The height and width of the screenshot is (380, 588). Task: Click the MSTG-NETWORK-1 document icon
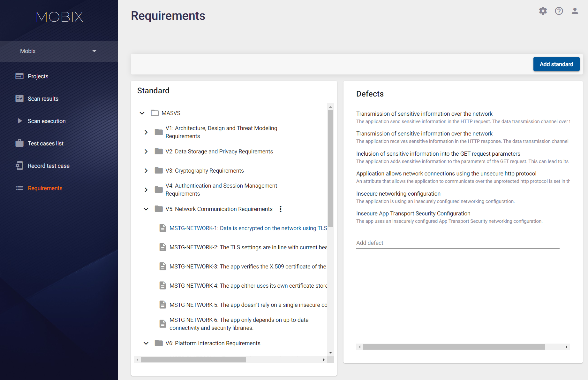pyautogui.click(x=163, y=228)
